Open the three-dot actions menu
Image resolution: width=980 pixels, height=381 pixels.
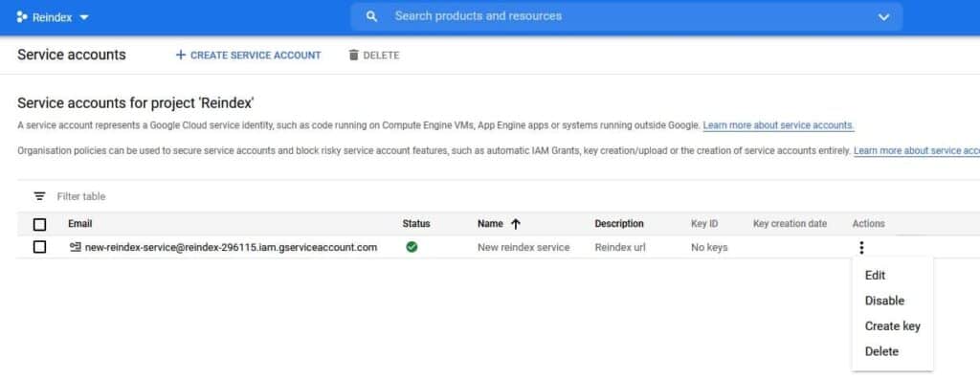861,248
